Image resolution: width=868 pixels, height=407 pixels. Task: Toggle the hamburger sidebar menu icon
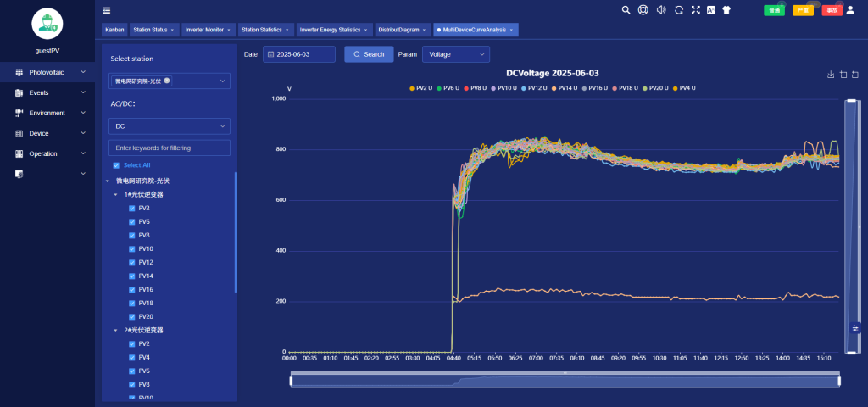click(x=106, y=10)
